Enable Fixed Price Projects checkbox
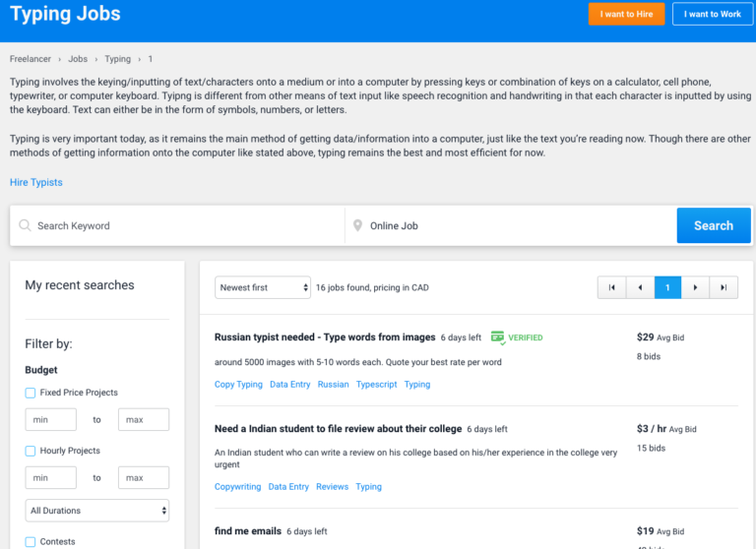The width and height of the screenshot is (756, 549). pyautogui.click(x=31, y=393)
